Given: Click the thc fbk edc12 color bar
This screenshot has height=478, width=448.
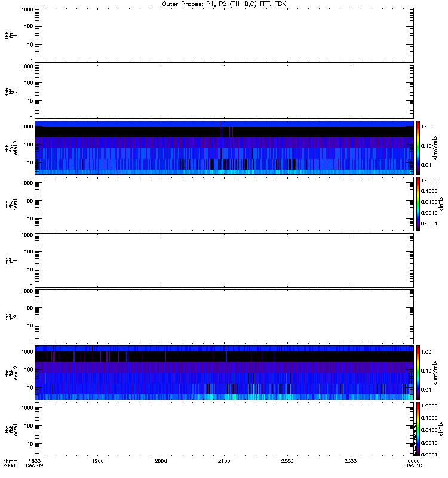Looking at the screenshot, I should click(418, 373).
